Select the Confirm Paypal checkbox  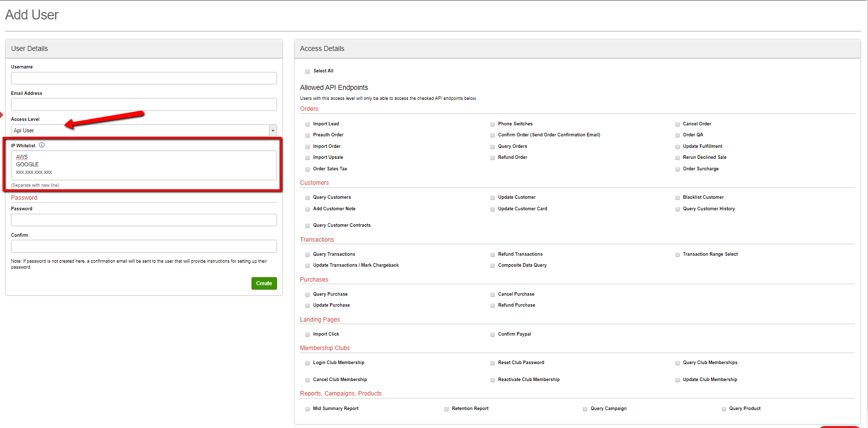click(x=492, y=335)
